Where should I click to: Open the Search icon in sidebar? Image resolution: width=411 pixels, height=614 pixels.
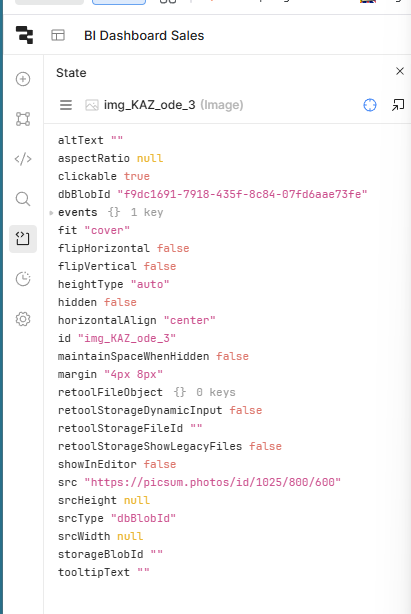[23, 199]
